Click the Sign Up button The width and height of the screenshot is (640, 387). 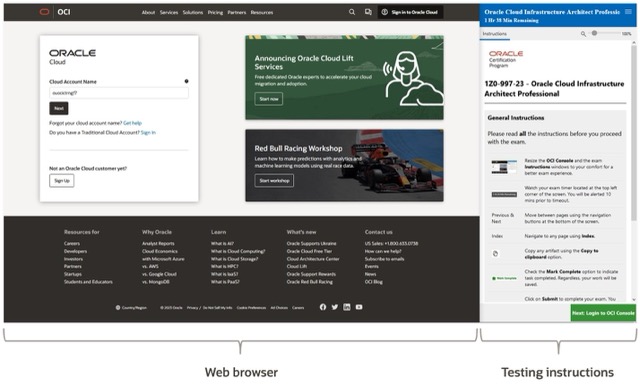62,180
